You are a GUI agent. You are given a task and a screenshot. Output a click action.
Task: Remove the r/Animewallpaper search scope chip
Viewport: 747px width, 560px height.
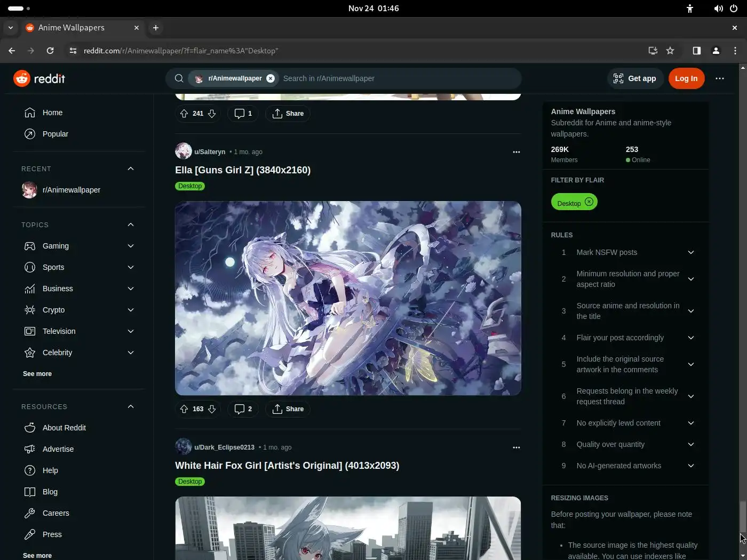(x=271, y=78)
